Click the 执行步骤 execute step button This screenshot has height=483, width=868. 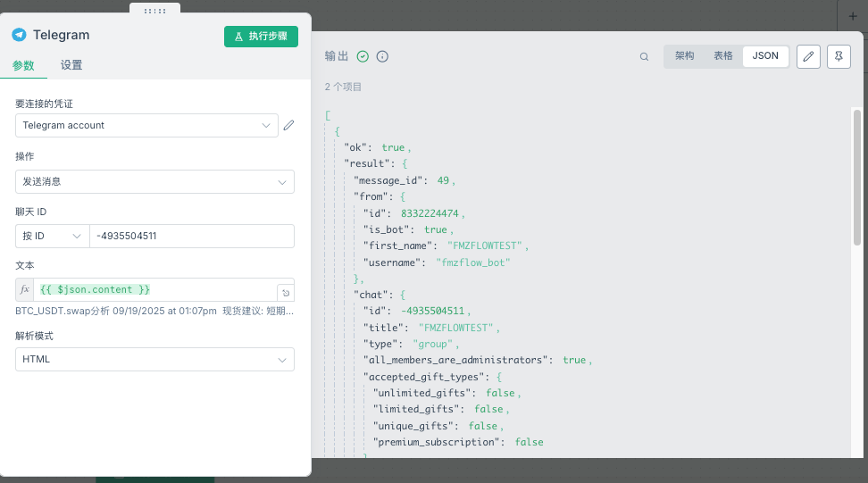click(261, 37)
